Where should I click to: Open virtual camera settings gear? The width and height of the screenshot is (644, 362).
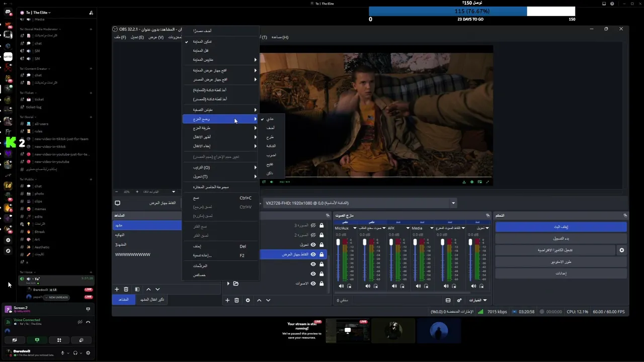[x=621, y=250]
